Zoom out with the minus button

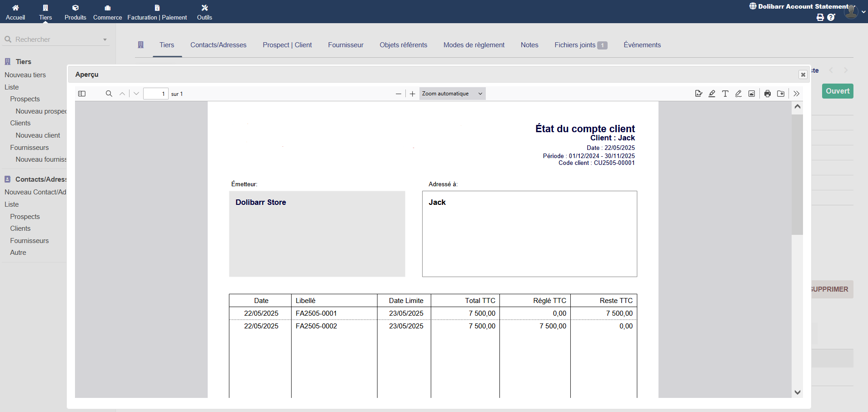tap(399, 94)
